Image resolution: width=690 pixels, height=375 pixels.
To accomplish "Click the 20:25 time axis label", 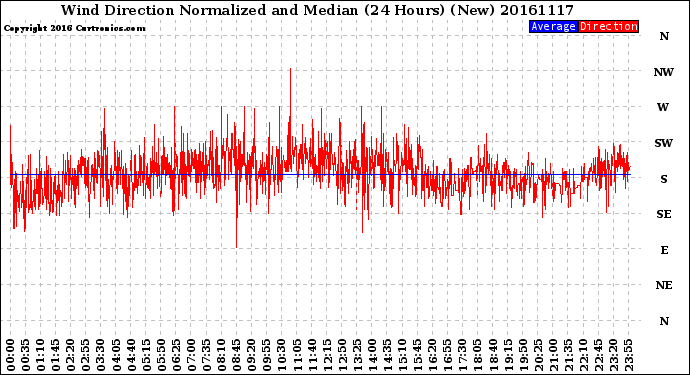I will [x=538, y=355].
